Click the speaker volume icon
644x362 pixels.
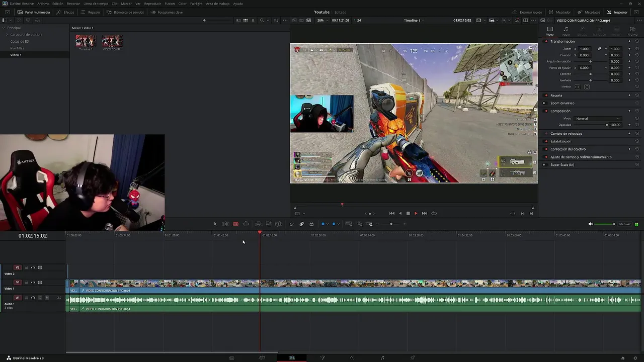coord(590,224)
